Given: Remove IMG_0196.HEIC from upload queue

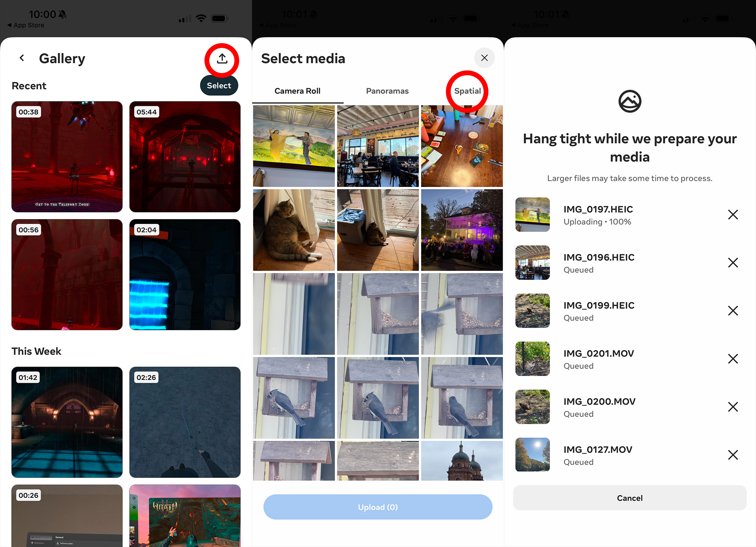Looking at the screenshot, I should pyautogui.click(x=733, y=263).
